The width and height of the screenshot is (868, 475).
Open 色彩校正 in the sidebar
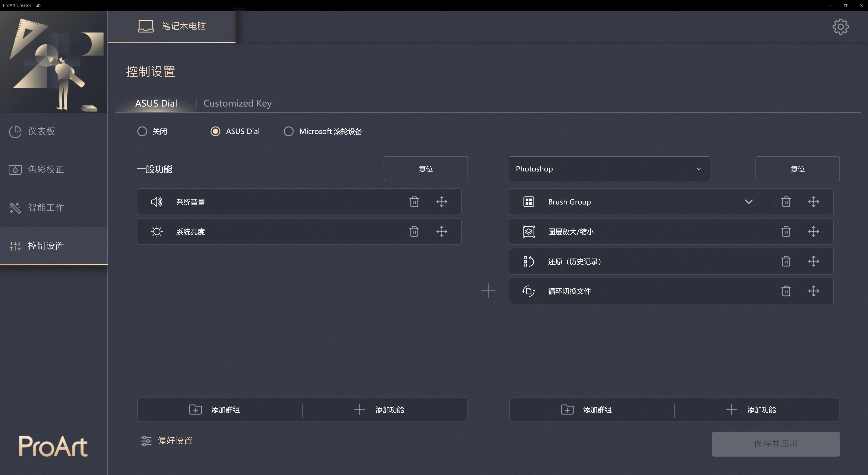tap(45, 169)
